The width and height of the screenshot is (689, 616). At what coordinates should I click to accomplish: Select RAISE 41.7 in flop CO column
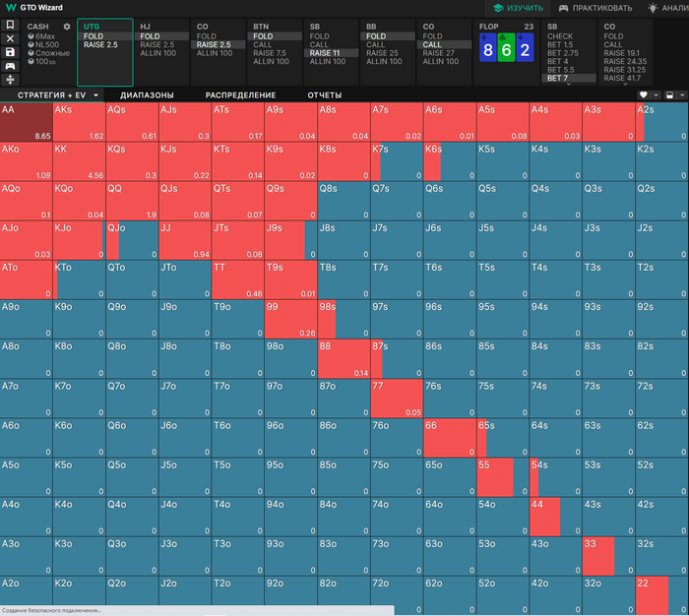pyautogui.click(x=622, y=78)
